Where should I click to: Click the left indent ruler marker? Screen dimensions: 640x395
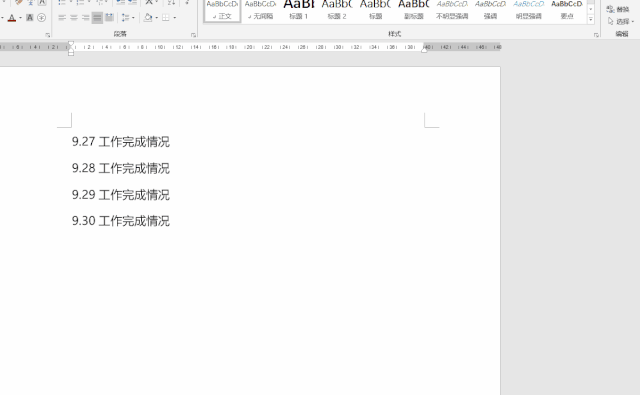(x=71, y=53)
